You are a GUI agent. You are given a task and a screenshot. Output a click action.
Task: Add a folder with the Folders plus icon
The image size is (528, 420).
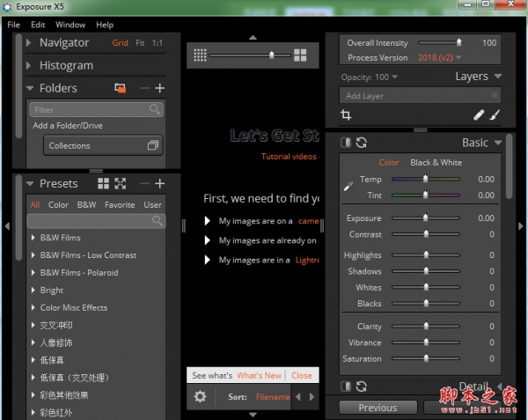[x=159, y=88]
